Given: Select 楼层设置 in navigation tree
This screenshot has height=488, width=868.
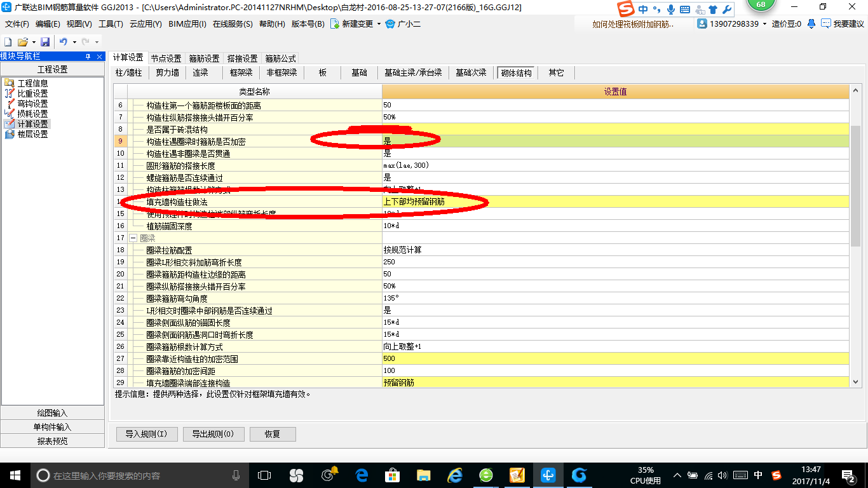Looking at the screenshot, I should point(32,134).
